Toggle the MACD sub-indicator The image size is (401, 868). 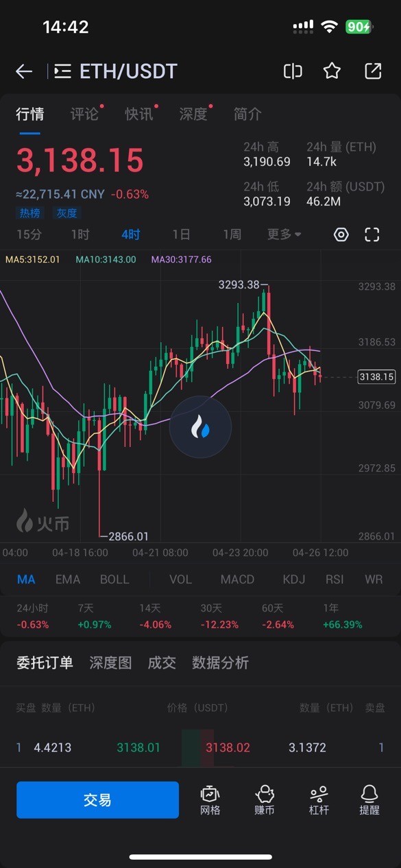237,579
